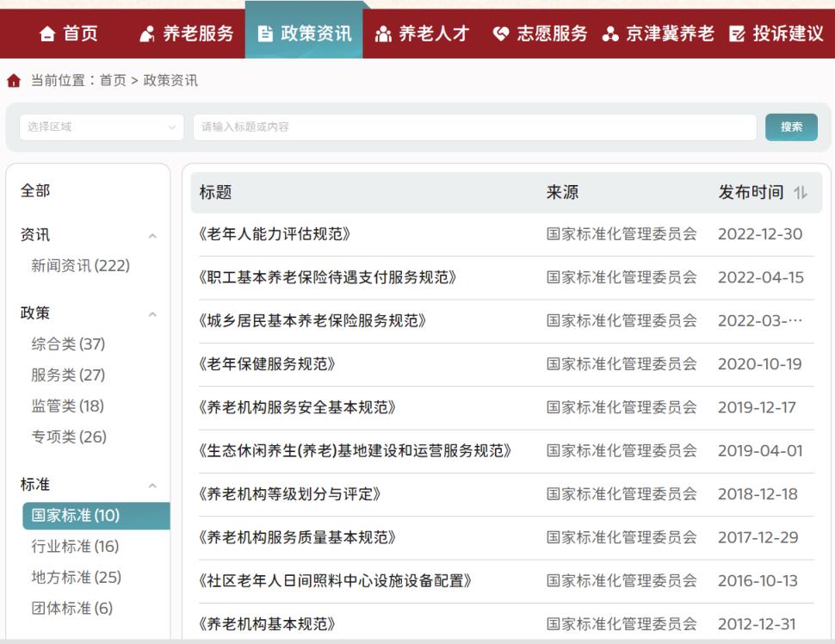Click the people icon beside 养老人才

385,34
